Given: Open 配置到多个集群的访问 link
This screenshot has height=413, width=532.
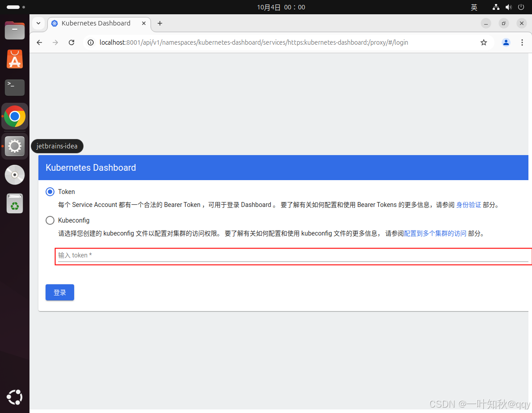Looking at the screenshot, I should [435, 234].
